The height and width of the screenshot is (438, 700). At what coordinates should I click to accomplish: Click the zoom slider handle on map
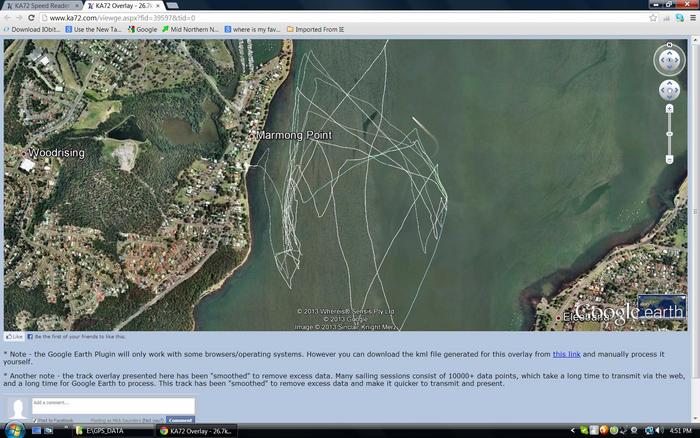pos(670,135)
